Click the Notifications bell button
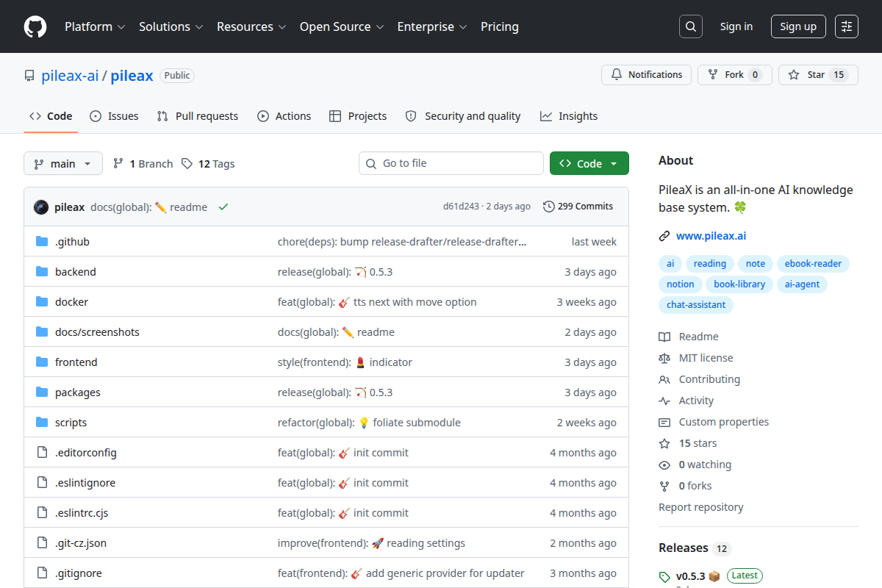 [x=646, y=75]
